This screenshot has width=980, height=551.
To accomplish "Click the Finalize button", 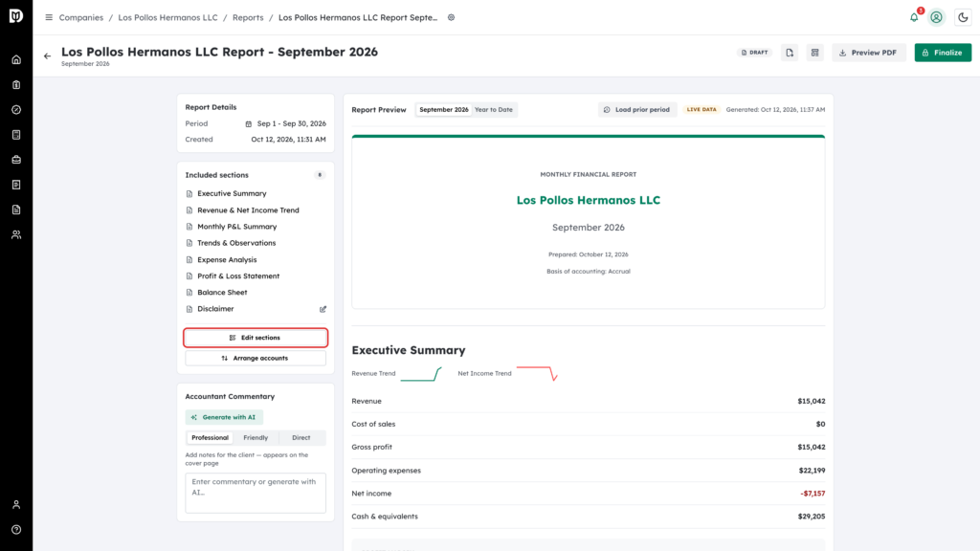I will coord(943,53).
